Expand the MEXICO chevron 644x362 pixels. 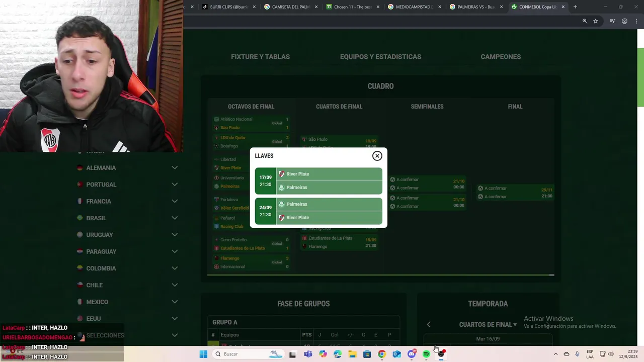pyautogui.click(x=175, y=302)
